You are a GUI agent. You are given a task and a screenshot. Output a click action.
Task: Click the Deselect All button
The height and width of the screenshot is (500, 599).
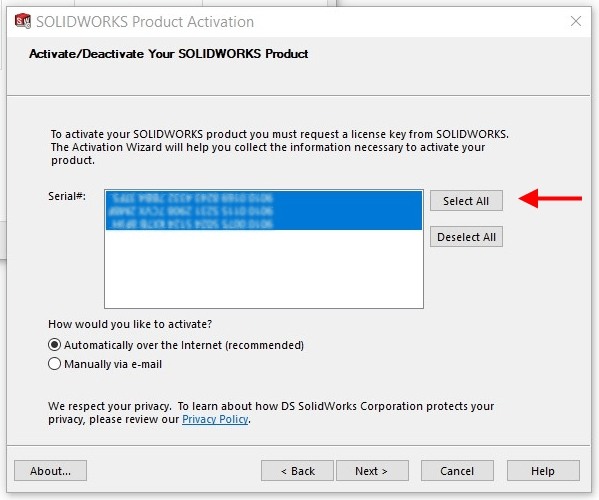pyautogui.click(x=466, y=237)
